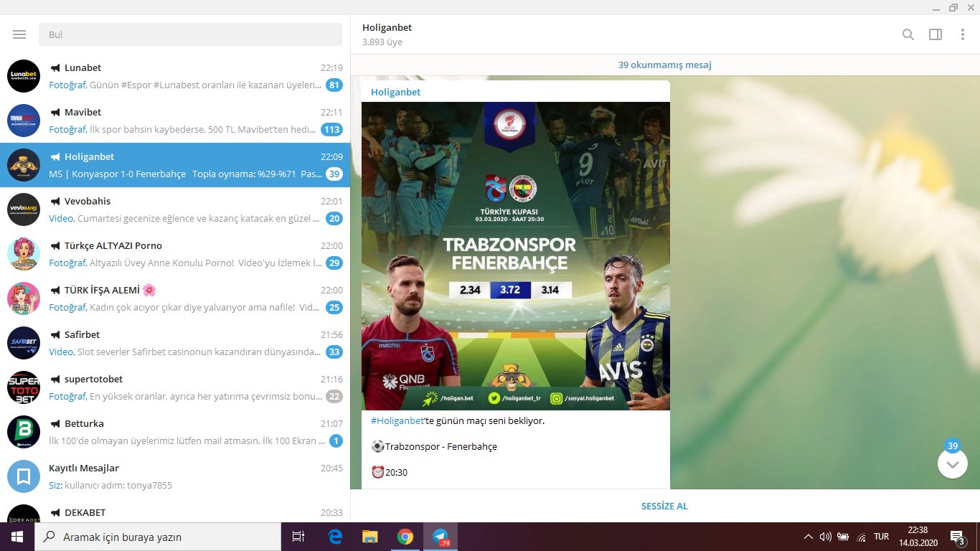Click the Kayıtlı Mesajlar bookmark icon
Image resolution: width=980 pixels, height=551 pixels.
(24, 476)
